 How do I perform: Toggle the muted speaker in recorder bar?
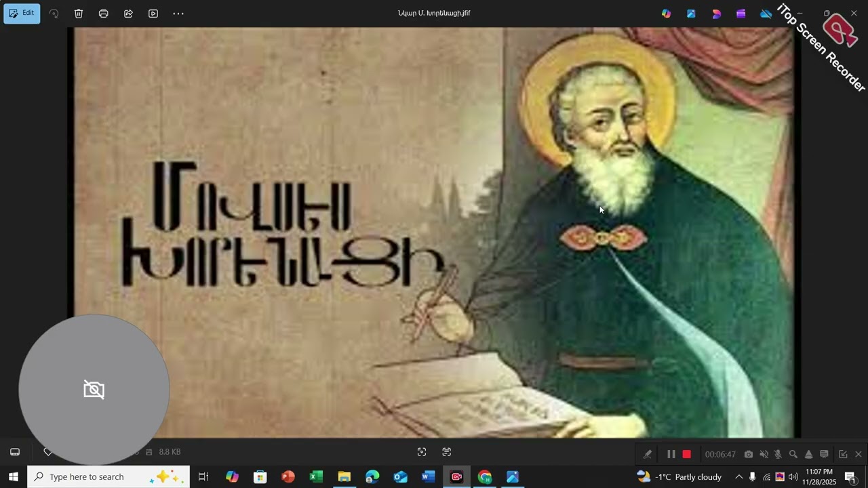pos(764,454)
